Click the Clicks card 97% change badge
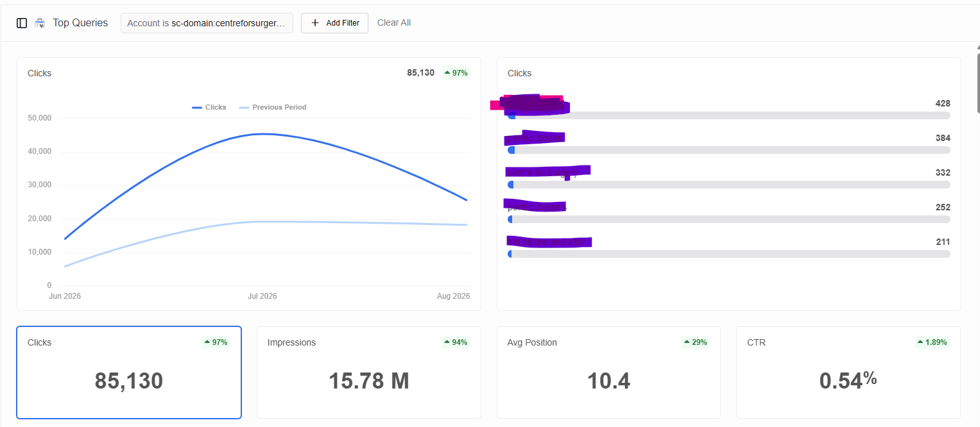980x427 pixels. tap(216, 342)
